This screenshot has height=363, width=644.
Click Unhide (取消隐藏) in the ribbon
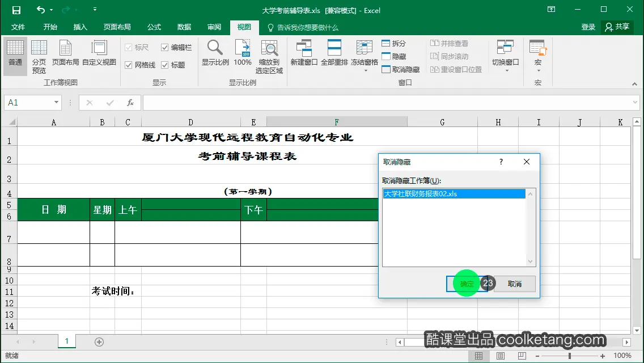[400, 69]
